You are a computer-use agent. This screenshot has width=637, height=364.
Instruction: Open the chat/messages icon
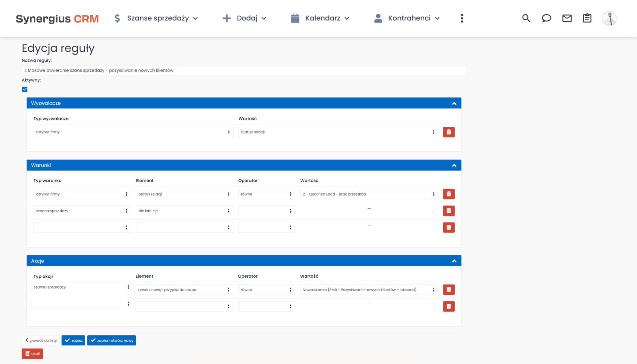pos(546,18)
